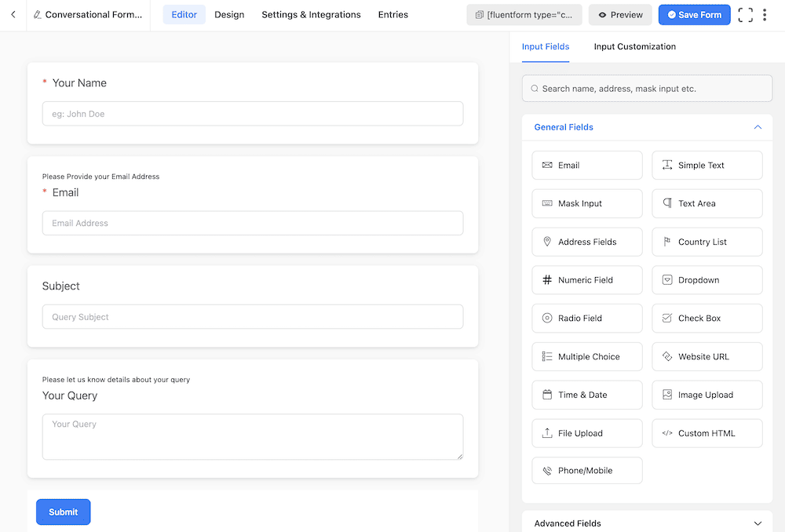Click the Save Form button
Image resolution: width=785 pixels, height=532 pixels.
tap(694, 15)
